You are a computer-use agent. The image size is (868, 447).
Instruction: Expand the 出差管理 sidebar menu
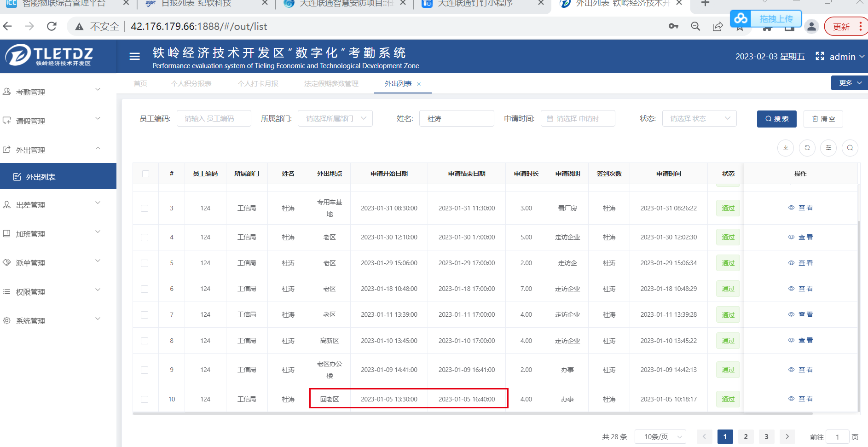click(58, 204)
